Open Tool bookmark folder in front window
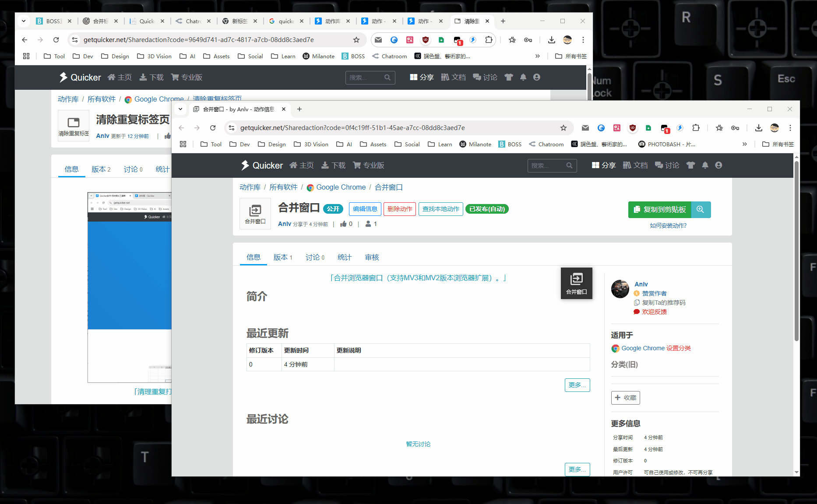Image resolution: width=817 pixels, height=504 pixels. click(x=211, y=144)
